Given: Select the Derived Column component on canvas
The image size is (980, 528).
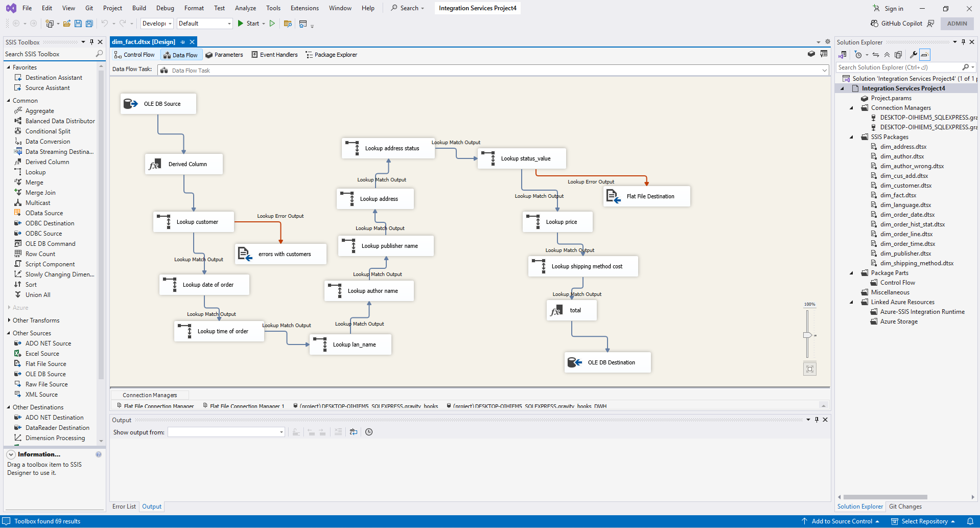Looking at the screenshot, I should [x=184, y=164].
